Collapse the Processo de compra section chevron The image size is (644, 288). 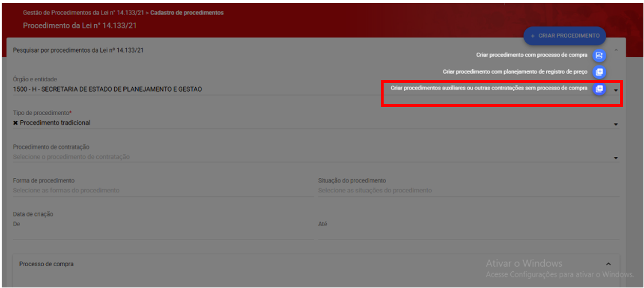(608, 264)
